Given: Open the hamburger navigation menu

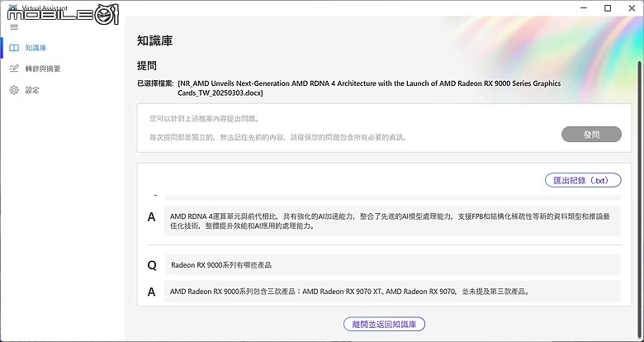Looking at the screenshot, I should coord(14,27).
